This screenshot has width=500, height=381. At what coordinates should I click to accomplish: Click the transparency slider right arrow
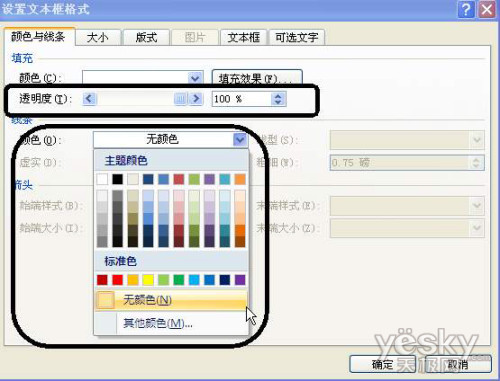coord(196,99)
